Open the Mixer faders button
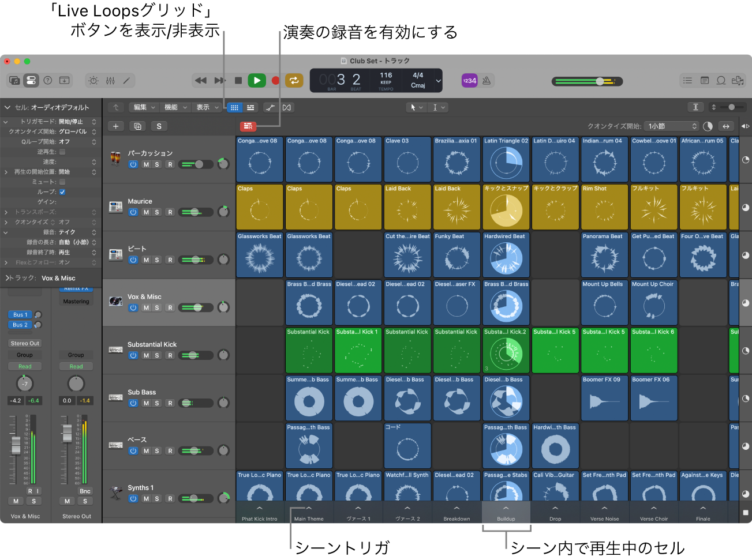The height and width of the screenshot is (560, 752). (110, 81)
